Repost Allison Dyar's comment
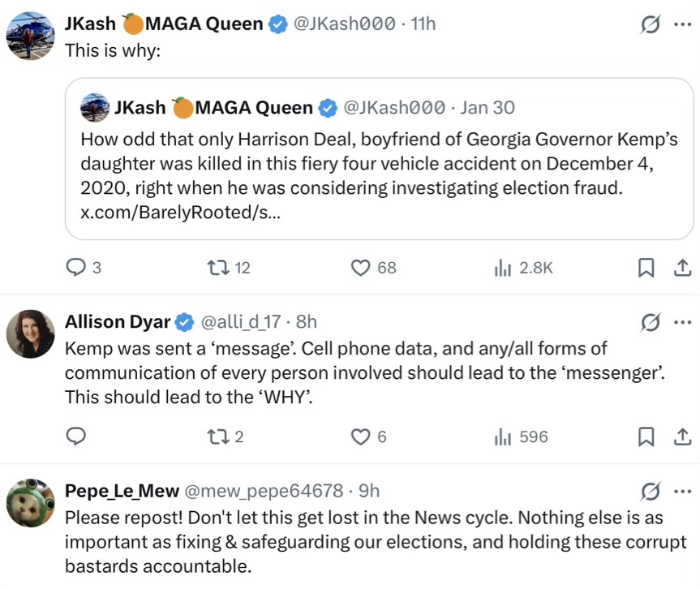Screen dimensions: 700x589 217,436
